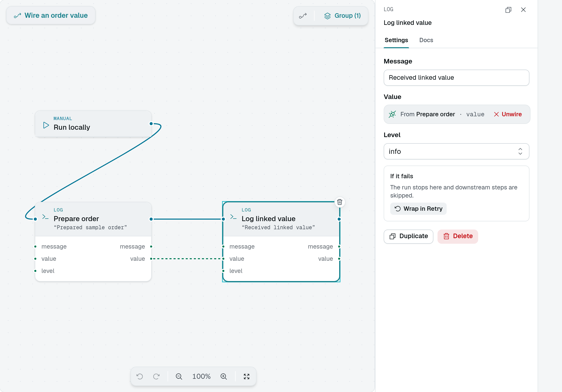Switch to the Settings tab
562x392 pixels.
pyautogui.click(x=396, y=40)
